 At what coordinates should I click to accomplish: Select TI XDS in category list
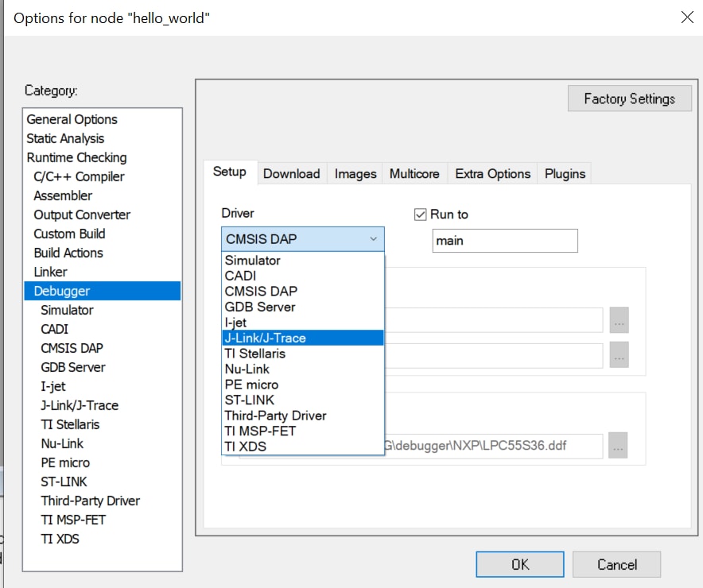(60, 539)
